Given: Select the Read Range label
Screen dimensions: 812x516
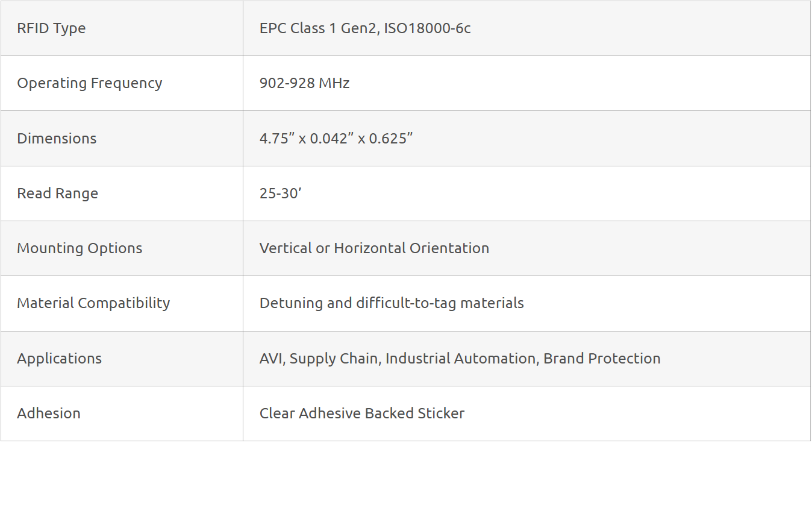Looking at the screenshot, I should click(57, 193).
